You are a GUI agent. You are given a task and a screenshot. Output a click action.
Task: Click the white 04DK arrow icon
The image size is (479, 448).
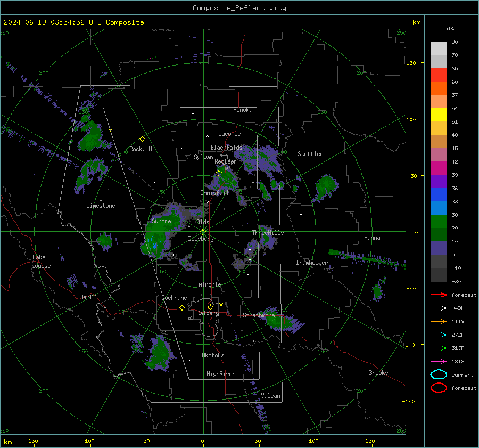tap(439, 308)
